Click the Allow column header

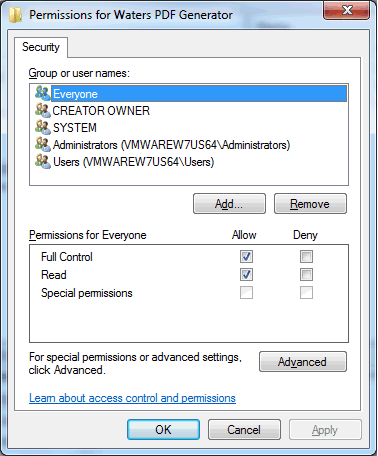[x=244, y=235]
